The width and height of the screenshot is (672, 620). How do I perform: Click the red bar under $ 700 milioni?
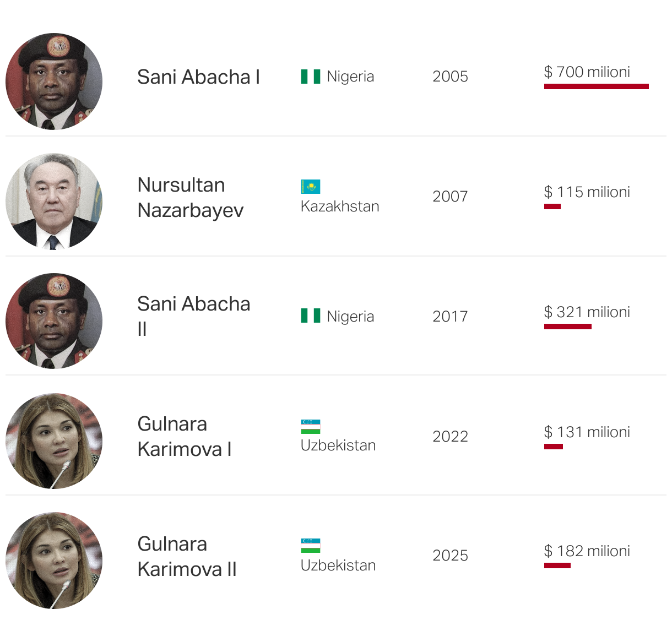(597, 86)
